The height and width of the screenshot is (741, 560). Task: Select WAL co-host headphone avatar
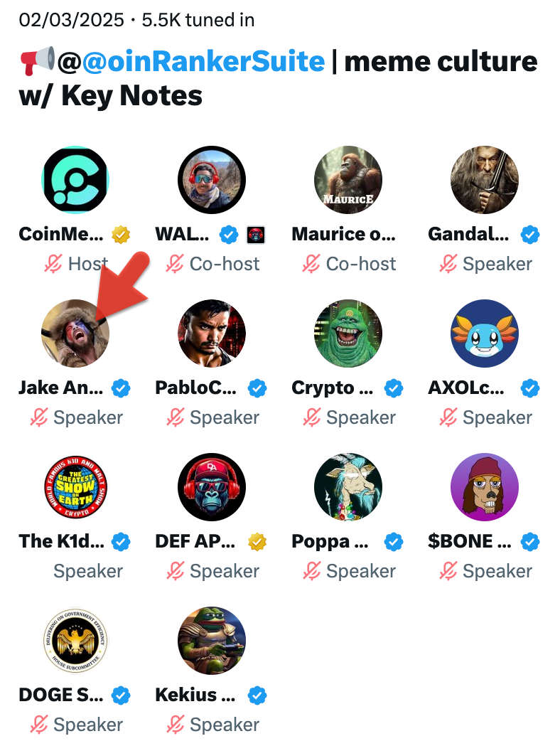click(x=212, y=180)
